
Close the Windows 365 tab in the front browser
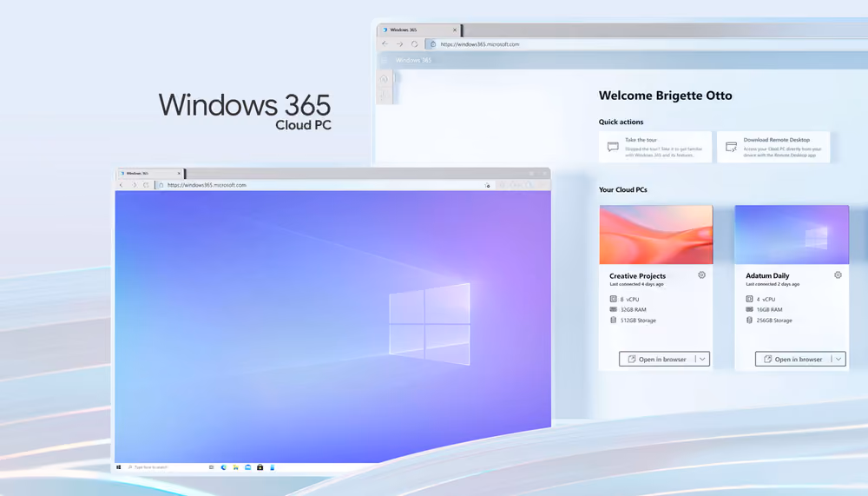pyautogui.click(x=179, y=174)
